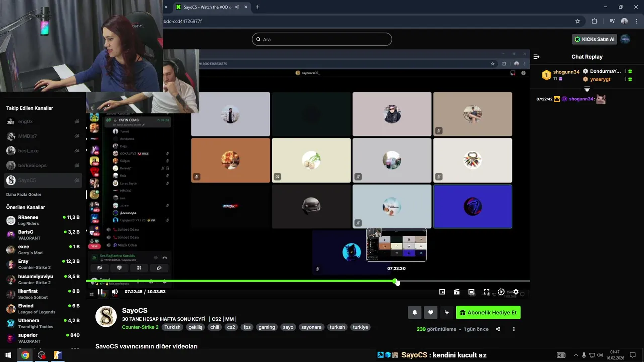Open recommended channel ilkerfirat
This screenshot has width=644, height=362.
43,294
